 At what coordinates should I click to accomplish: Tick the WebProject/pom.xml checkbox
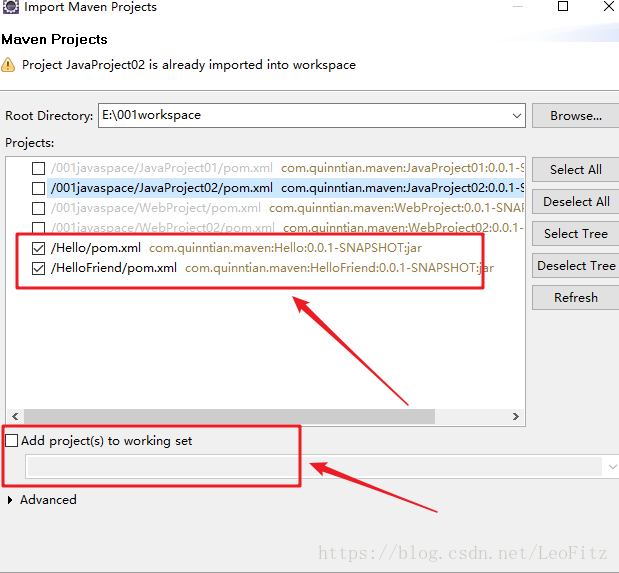pyautogui.click(x=38, y=208)
